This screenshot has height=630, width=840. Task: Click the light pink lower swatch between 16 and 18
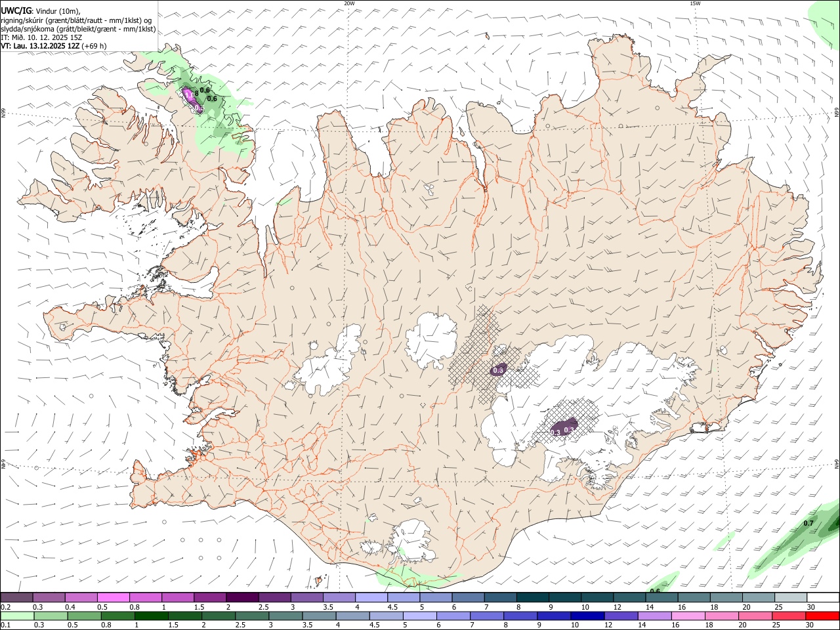(687, 616)
